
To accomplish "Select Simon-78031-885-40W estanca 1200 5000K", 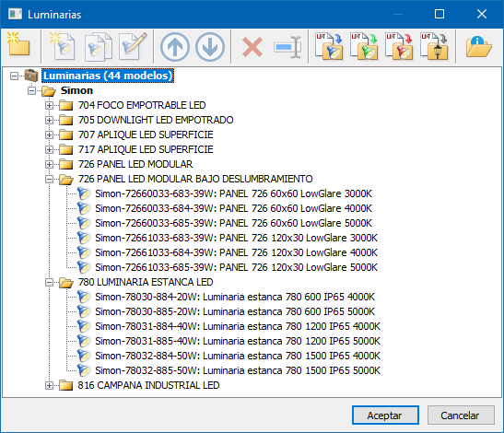I will [x=238, y=342].
